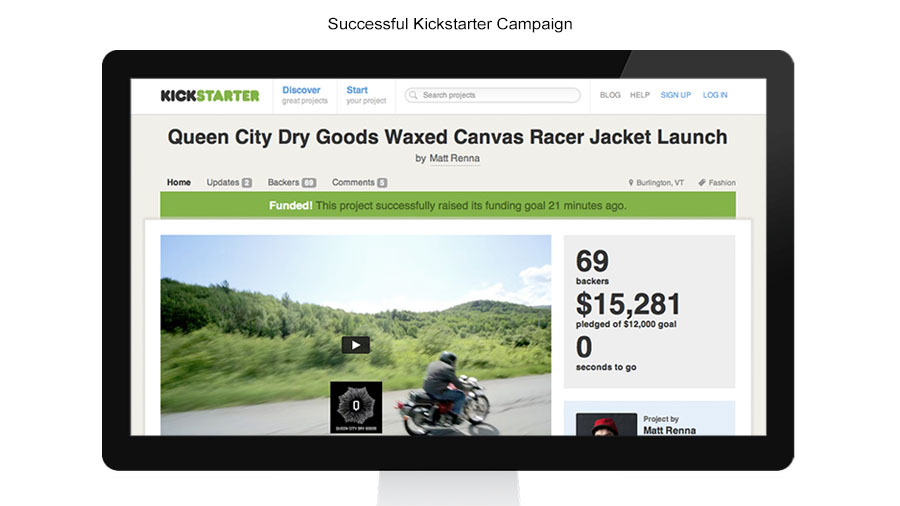This screenshot has height=506, width=900.
Task: Play the project video
Action: (x=355, y=345)
